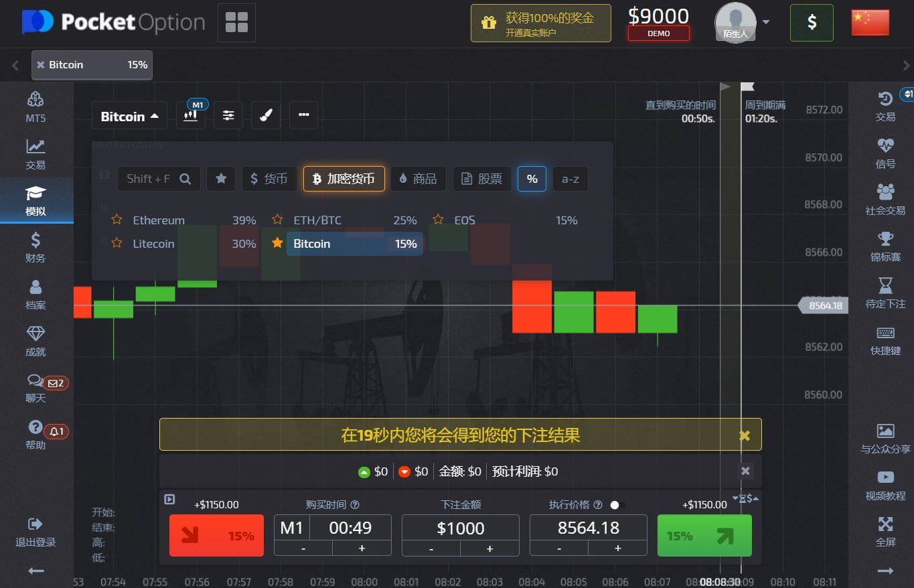Select the drawing brush tool
The image size is (914, 588).
(266, 115)
